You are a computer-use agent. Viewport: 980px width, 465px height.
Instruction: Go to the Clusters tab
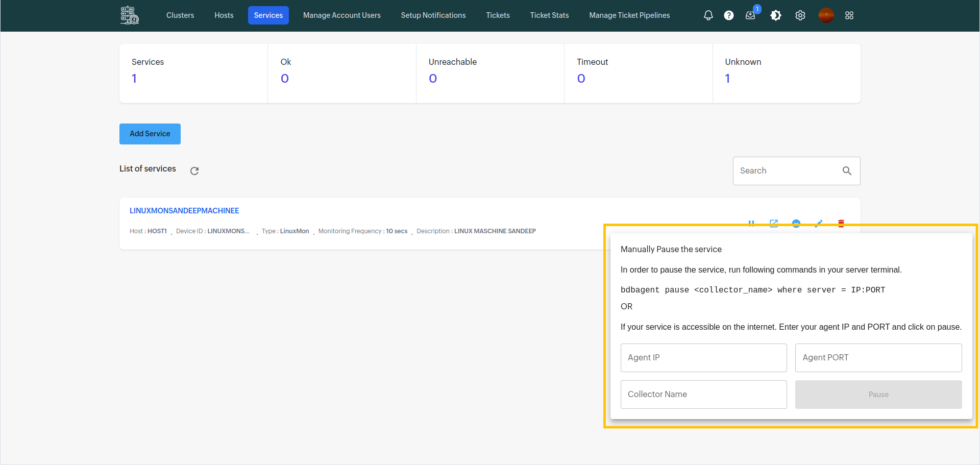[180, 15]
